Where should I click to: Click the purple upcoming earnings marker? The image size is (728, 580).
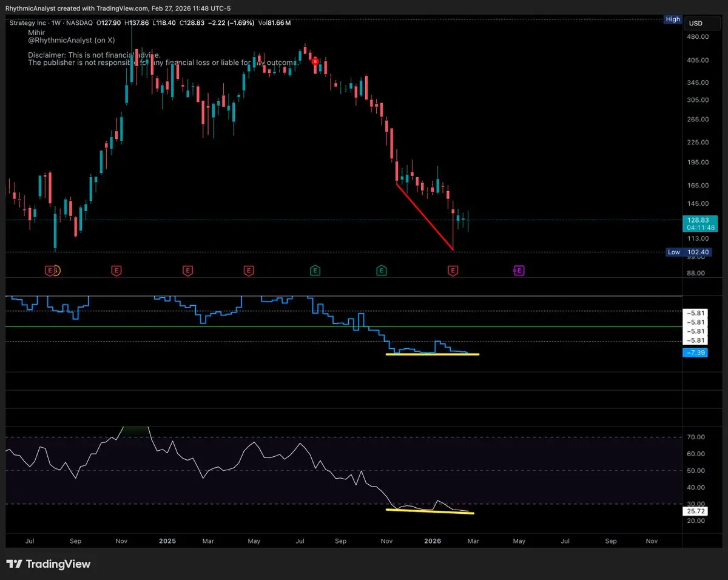point(519,270)
